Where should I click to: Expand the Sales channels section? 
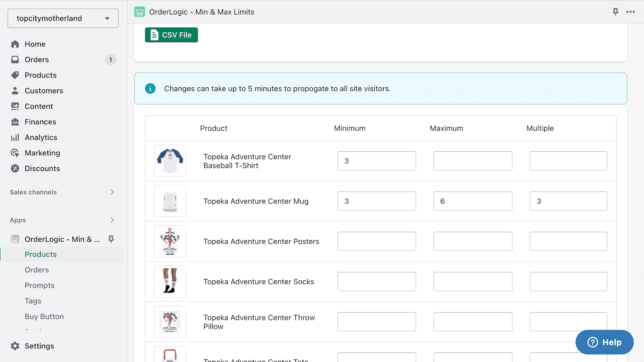pos(112,192)
